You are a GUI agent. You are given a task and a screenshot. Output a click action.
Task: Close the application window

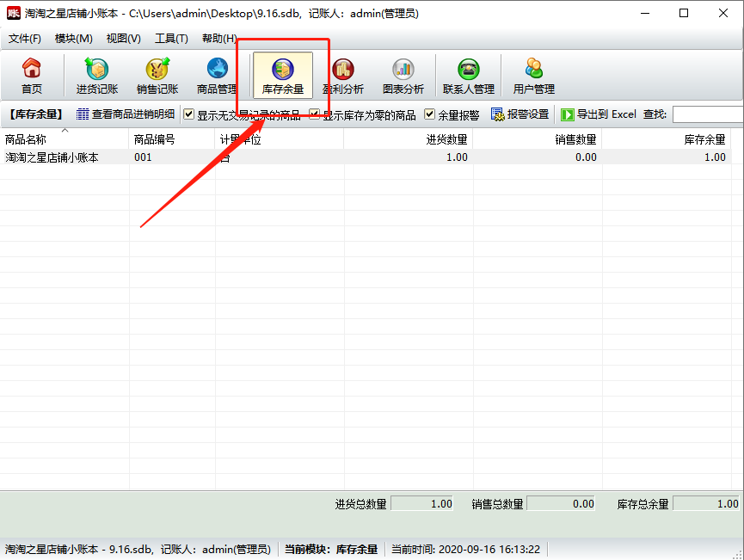tap(723, 13)
